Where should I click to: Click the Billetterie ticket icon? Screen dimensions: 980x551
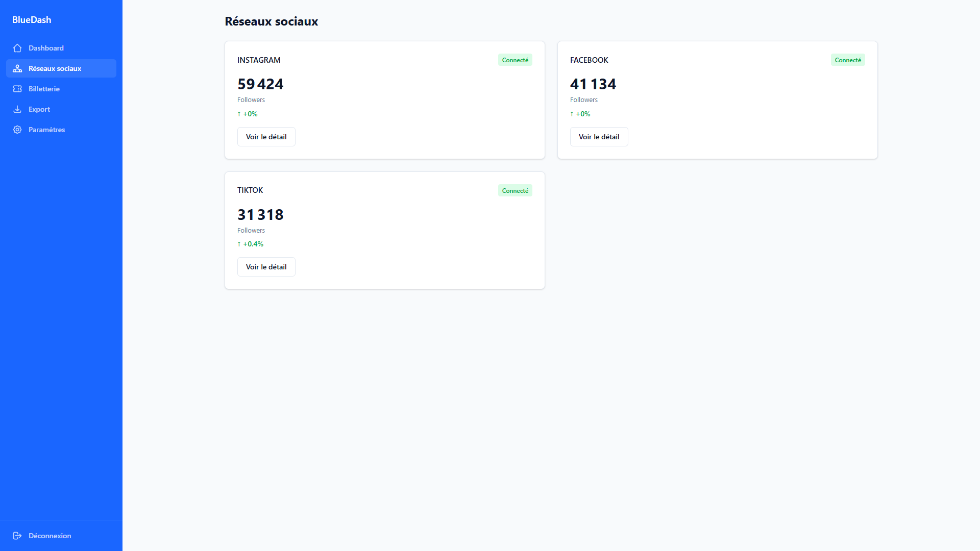pyautogui.click(x=17, y=89)
